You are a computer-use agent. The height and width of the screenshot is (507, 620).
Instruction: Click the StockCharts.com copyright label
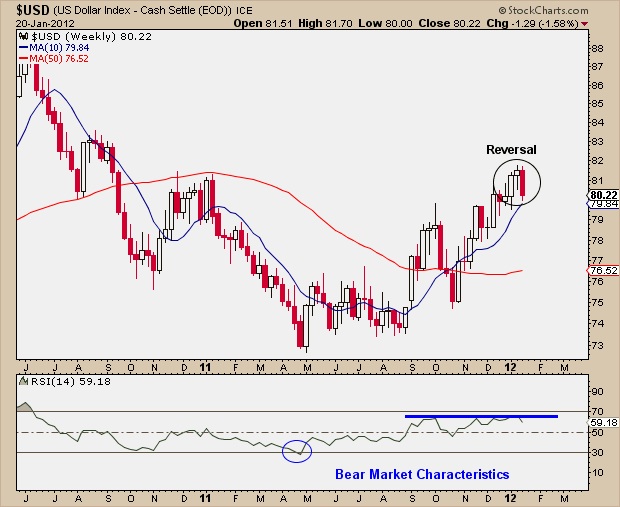tap(543, 10)
